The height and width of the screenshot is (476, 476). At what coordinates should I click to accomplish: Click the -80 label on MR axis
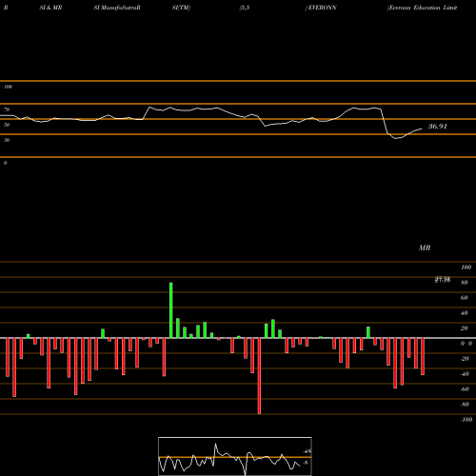pyautogui.click(x=465, y=405)
